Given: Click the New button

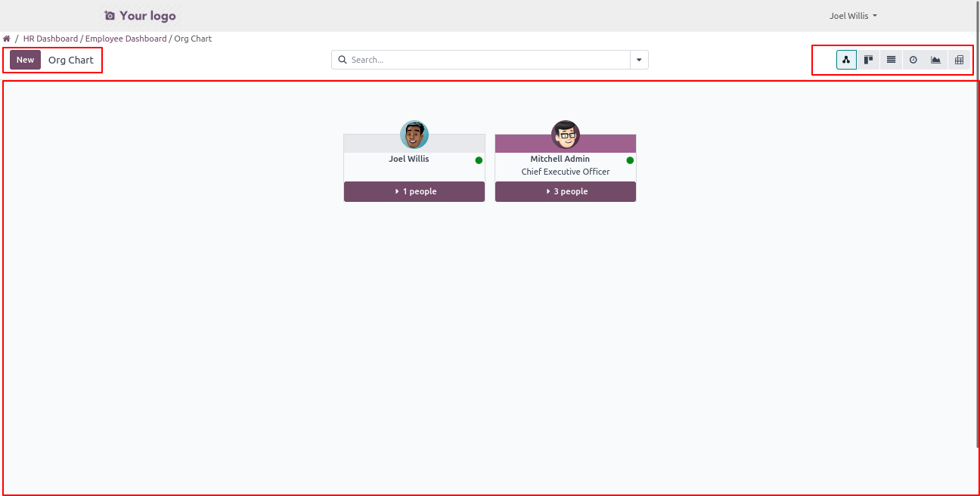Looking at the screenshot, I should coord(25,60).
